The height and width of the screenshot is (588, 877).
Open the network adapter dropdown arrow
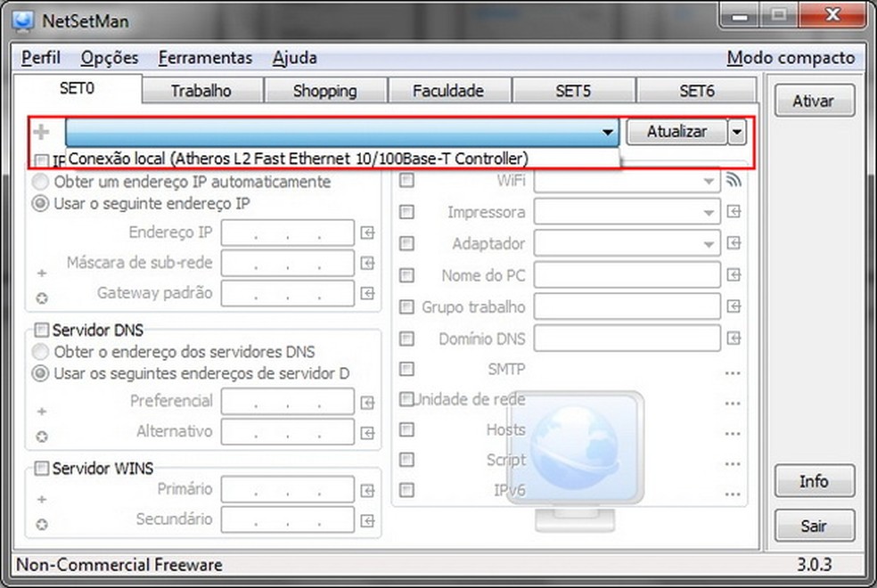coord(608,133)
